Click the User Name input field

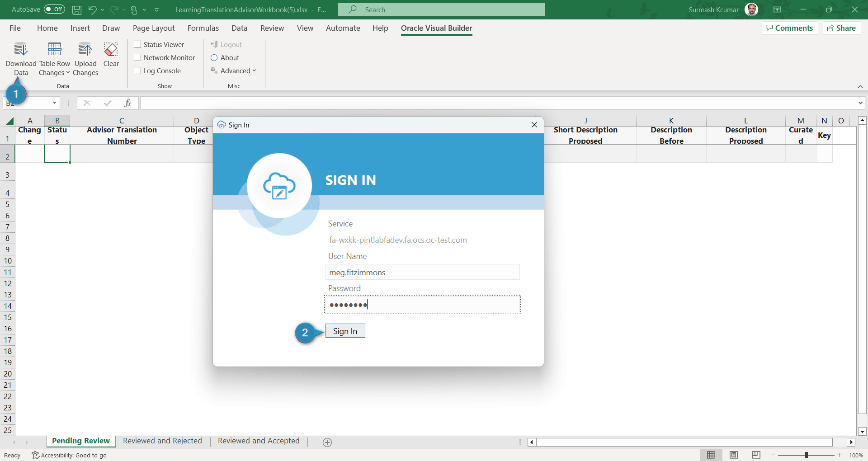(422, 272)
